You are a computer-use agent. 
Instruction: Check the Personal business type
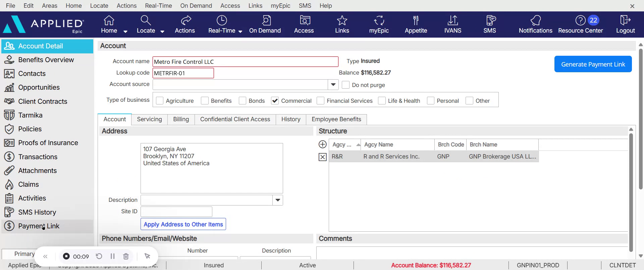(x=431, y=101)
